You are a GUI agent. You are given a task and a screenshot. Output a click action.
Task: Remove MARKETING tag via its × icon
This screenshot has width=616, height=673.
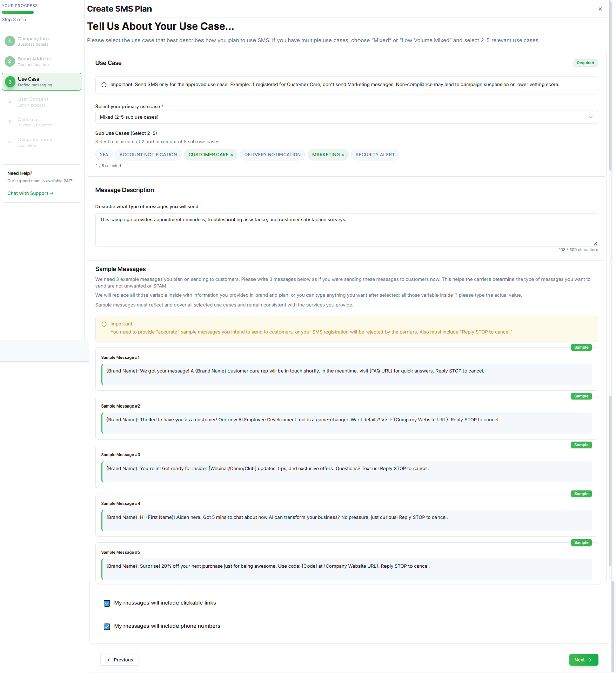[x=343, y=154]
